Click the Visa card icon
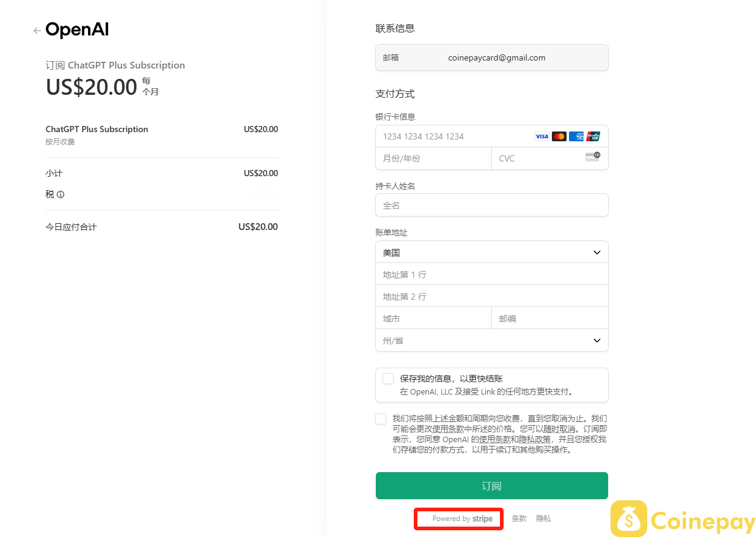The height and width of the screenshot is (537, 756). [542, 136]
